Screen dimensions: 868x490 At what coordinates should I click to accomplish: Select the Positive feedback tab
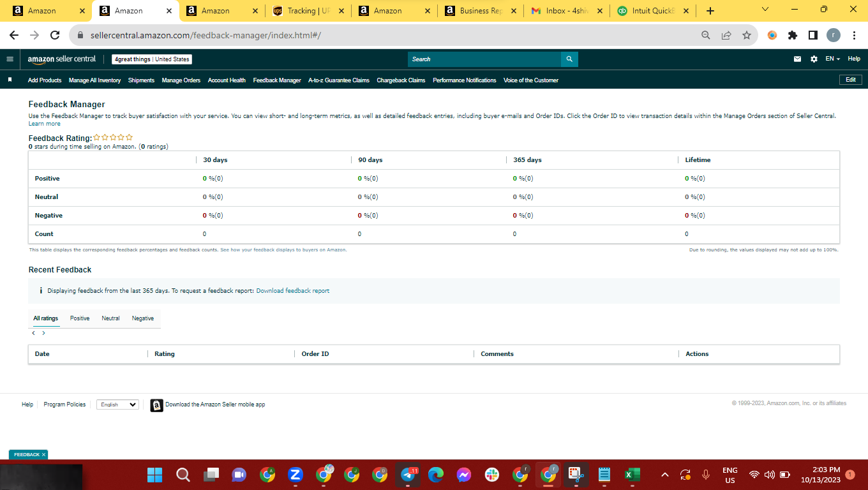pyautogui.click(x=80, y=318)
